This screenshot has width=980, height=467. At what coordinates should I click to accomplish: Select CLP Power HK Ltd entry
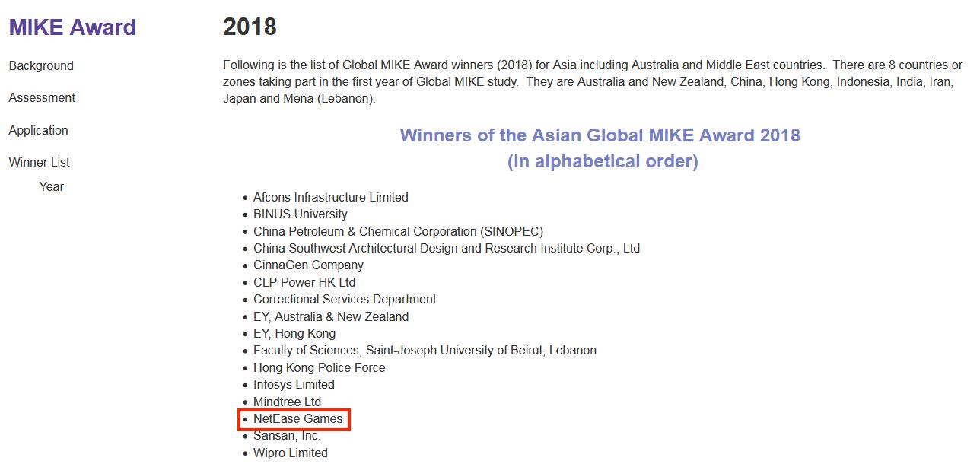click(x=304, y=282)
